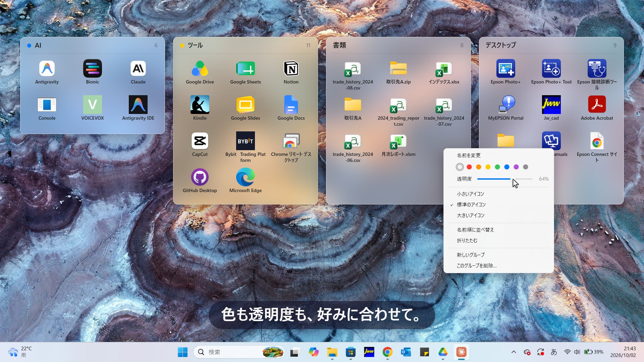Open Google Chrome from taskbar
The image size is (644, 362).
click(x=387, y=352)
